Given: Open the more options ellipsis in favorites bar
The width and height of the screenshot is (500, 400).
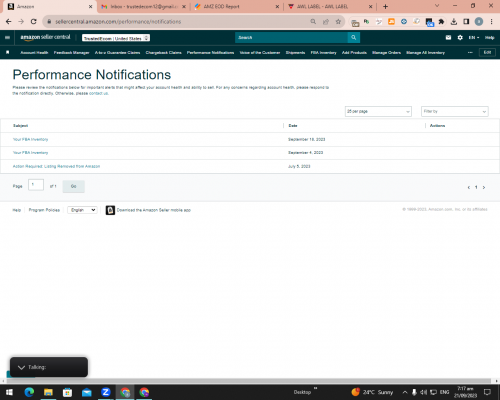Looking at the screenshot, I should click(470, 52).
